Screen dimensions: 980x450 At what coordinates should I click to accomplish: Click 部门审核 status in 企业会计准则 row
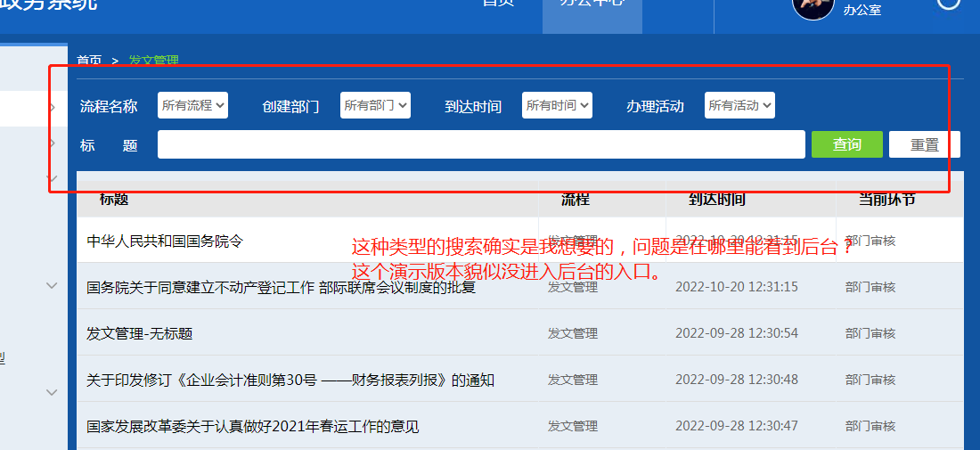click(x=870, y=380)
